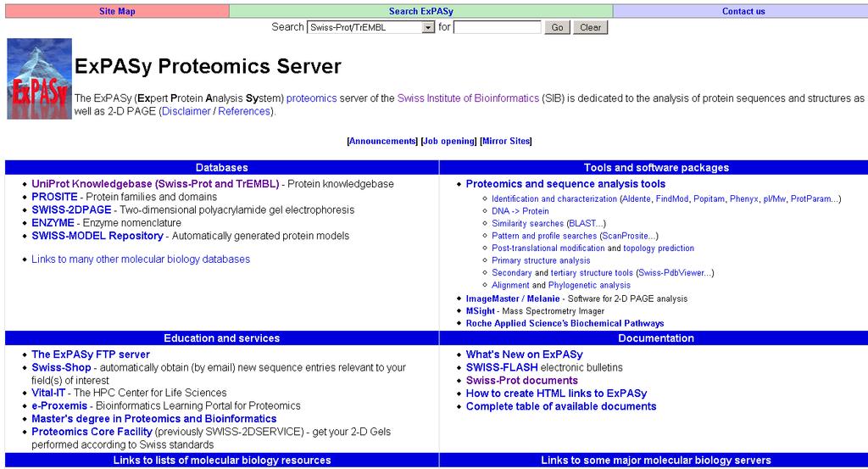Open the Disclaimer link
868x469 pixels.
pyautogui.click(x=186, y=111)
